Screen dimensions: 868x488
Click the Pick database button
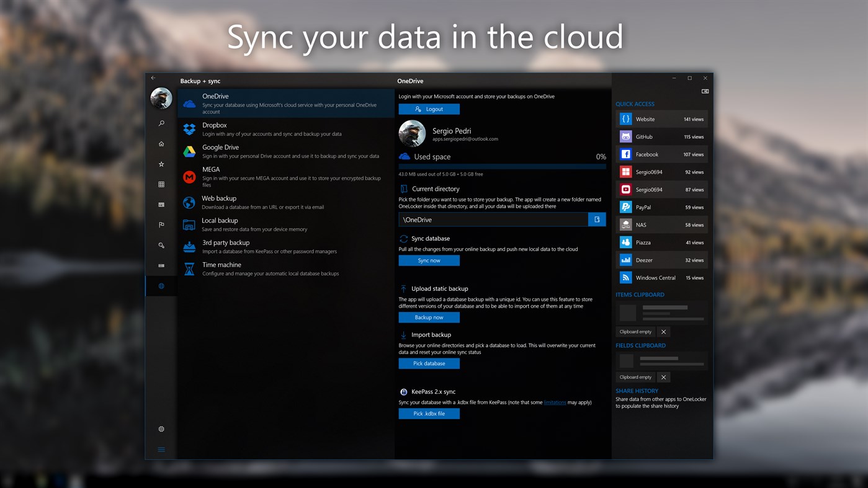(429, 363)
